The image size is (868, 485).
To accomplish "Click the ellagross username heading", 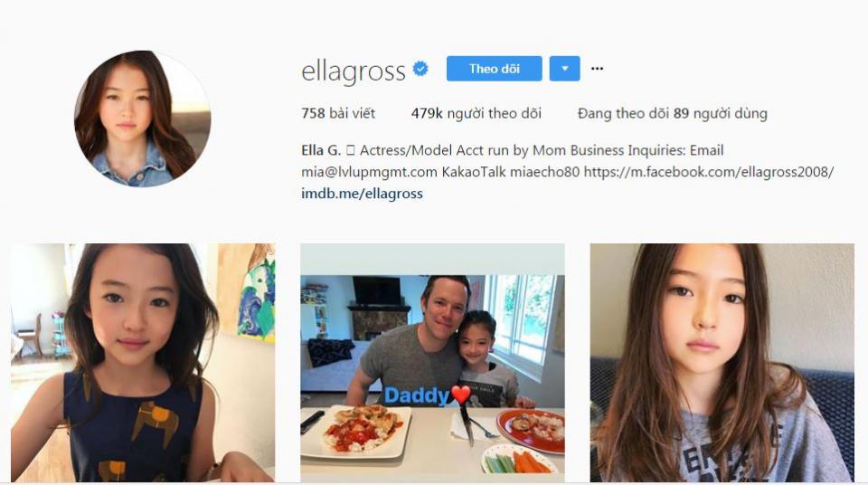I will [354, 71].
